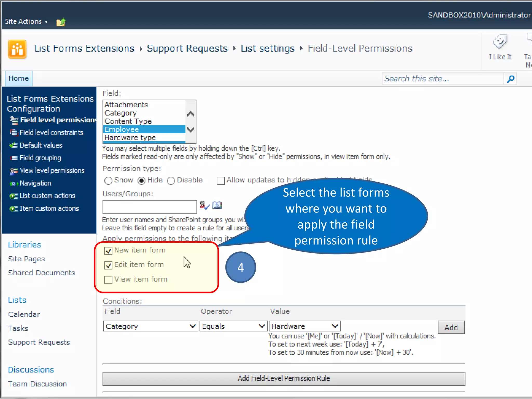
Task: Open the Discussions heading link
Action: point(31,370)
